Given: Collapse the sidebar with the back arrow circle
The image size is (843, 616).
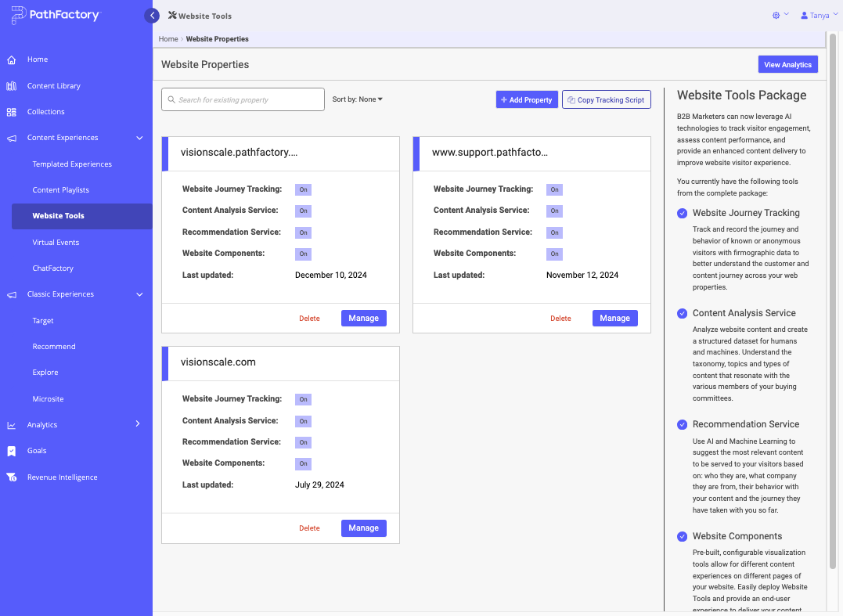Looking at the screenshot, I should coord(152,15).
